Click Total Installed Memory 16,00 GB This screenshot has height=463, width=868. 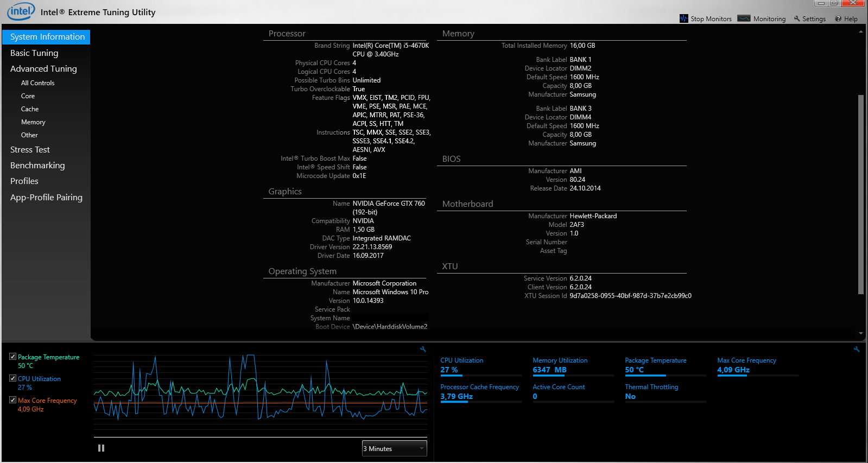[x=582, y=46]
